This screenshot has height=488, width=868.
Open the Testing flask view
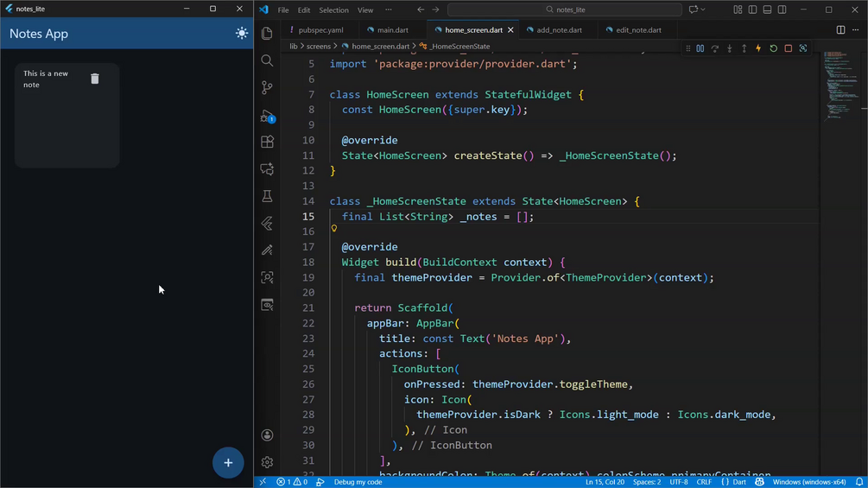pyautogui.click(x=267, y=196)
